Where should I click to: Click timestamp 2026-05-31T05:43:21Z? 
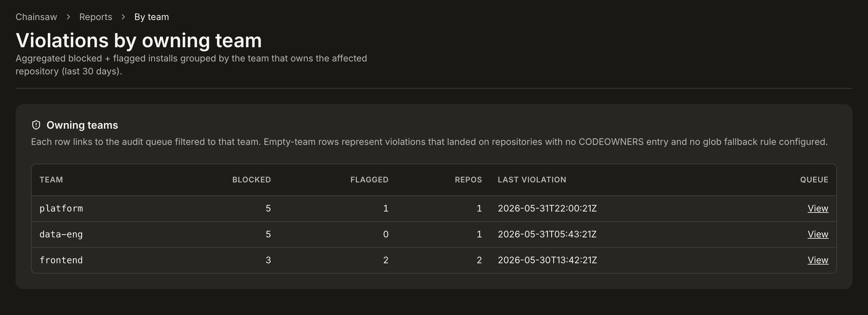point(547,234)
